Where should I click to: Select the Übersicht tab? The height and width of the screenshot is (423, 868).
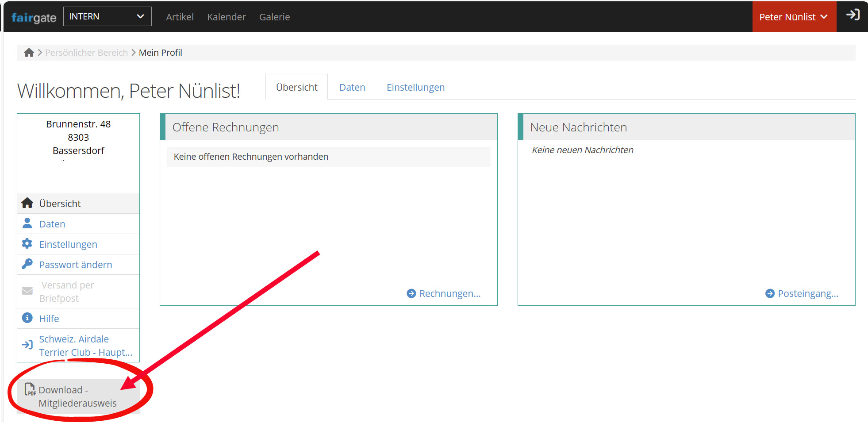pos(296,87)
